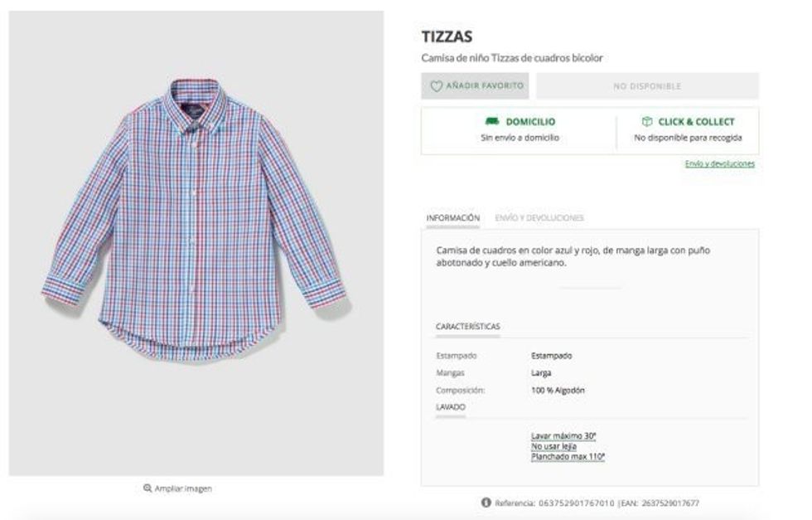Click the magnifier icon under the shirt
The image size is (812, 520).
tap(147, 488)
